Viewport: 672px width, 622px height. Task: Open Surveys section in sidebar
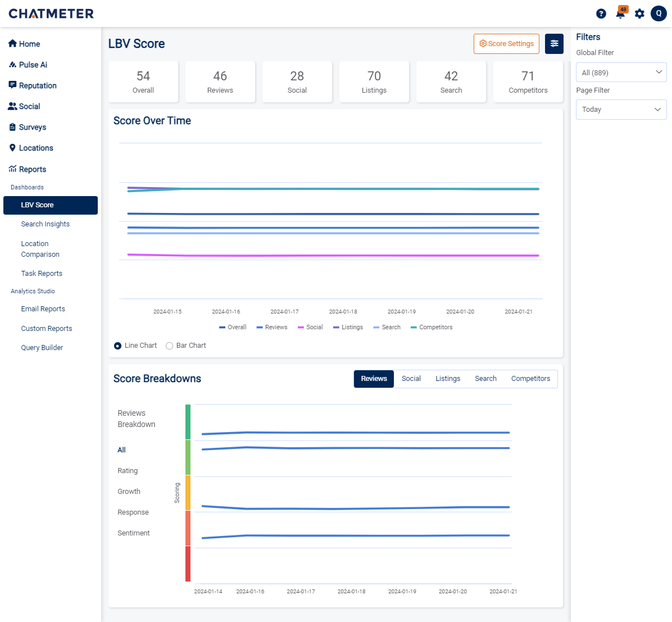(32, 127)
